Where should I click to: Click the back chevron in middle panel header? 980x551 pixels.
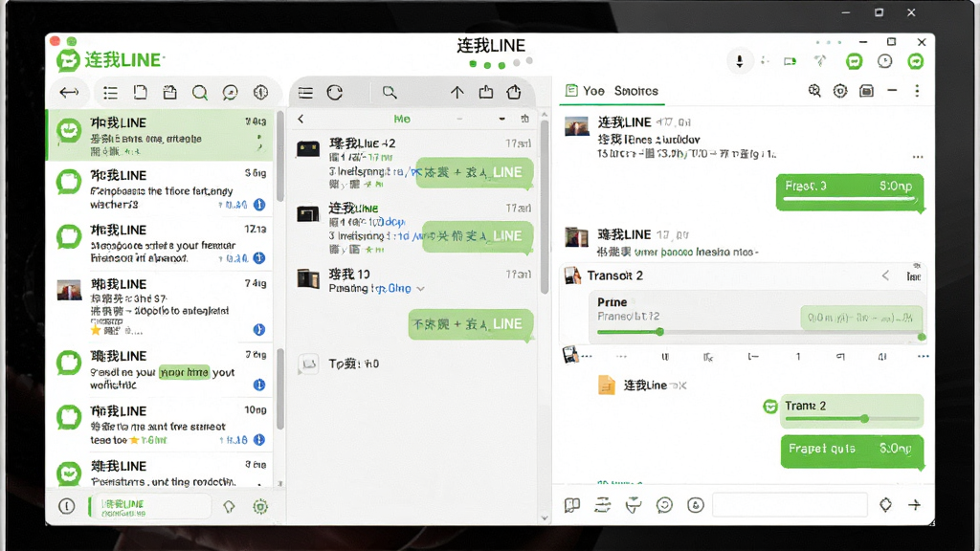pyautogui.click(x=301, y=119)
